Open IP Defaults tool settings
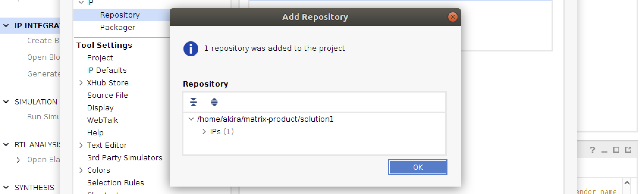This screenshot has width=644, height=194. point(107,70)
